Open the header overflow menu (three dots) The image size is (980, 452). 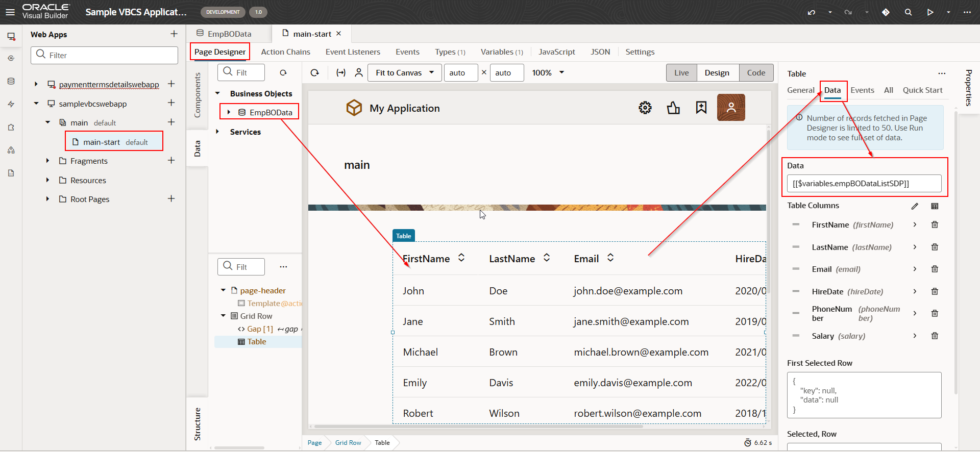tap(967, 12)
